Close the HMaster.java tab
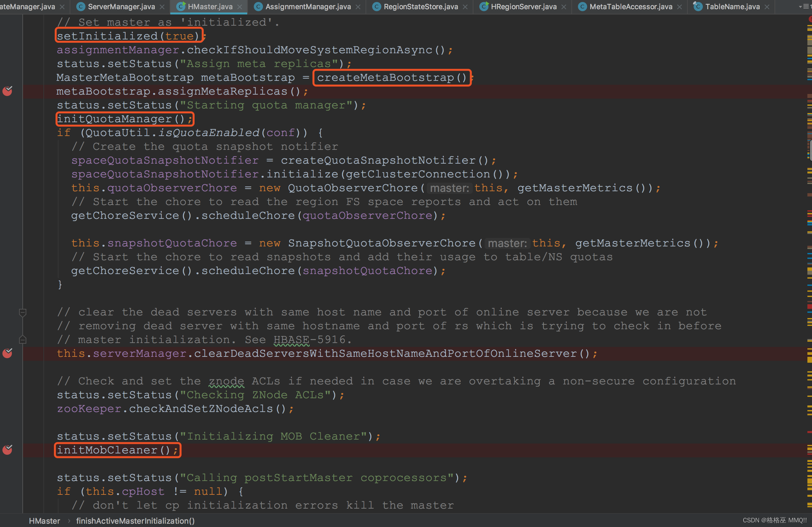The height and width of the screenshot is (527, 812). 240,7
